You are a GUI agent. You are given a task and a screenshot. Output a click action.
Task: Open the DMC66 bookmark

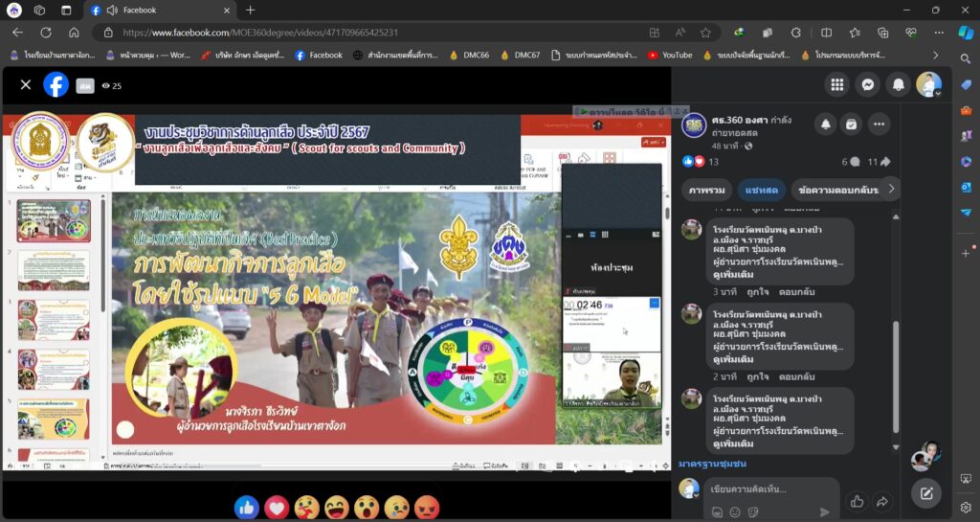tap(469, 55)
